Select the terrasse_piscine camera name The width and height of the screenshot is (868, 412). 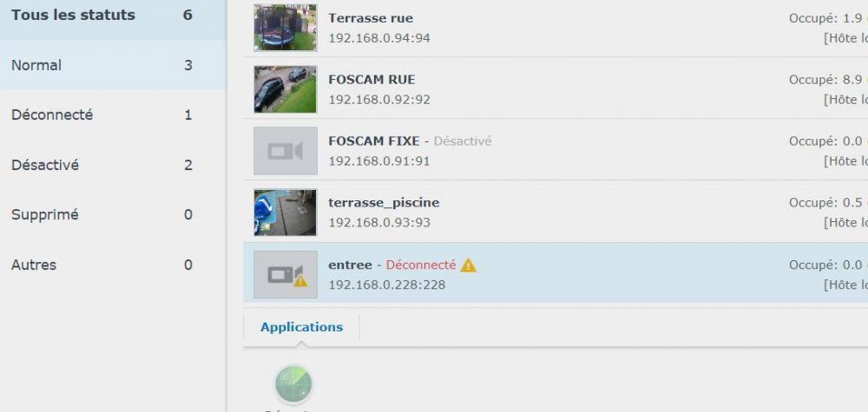tap(384, 203)
